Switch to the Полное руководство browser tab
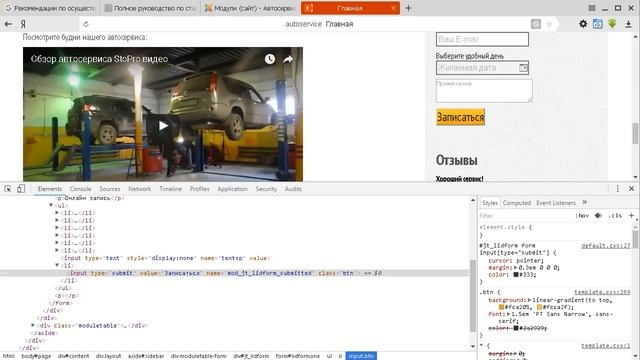This screenshot has width=640, height=360. 150,8
